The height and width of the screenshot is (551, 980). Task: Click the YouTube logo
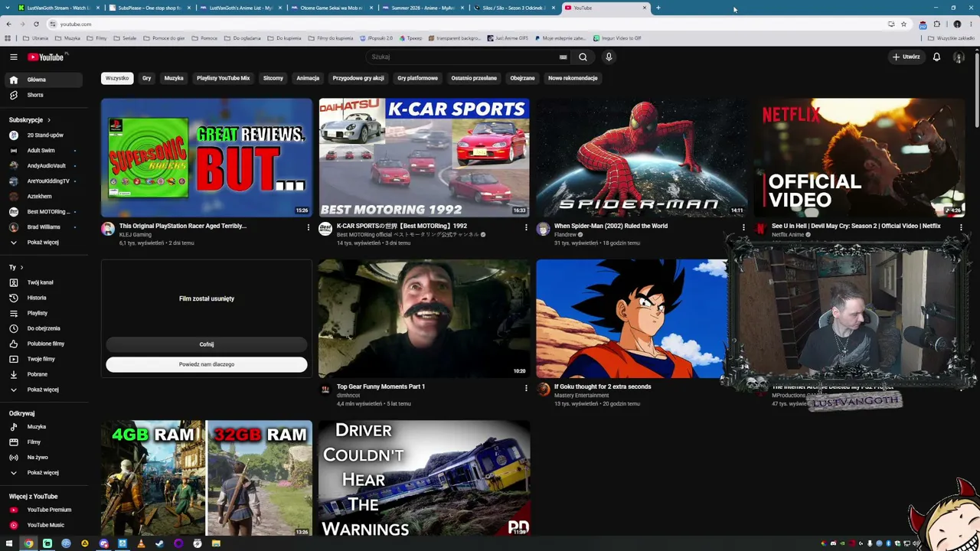46,57
